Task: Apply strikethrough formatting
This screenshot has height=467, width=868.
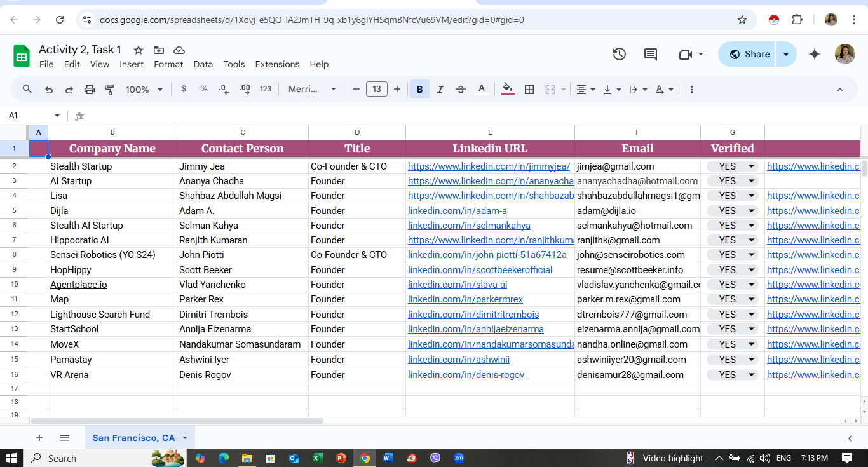Action: point(461,90)
